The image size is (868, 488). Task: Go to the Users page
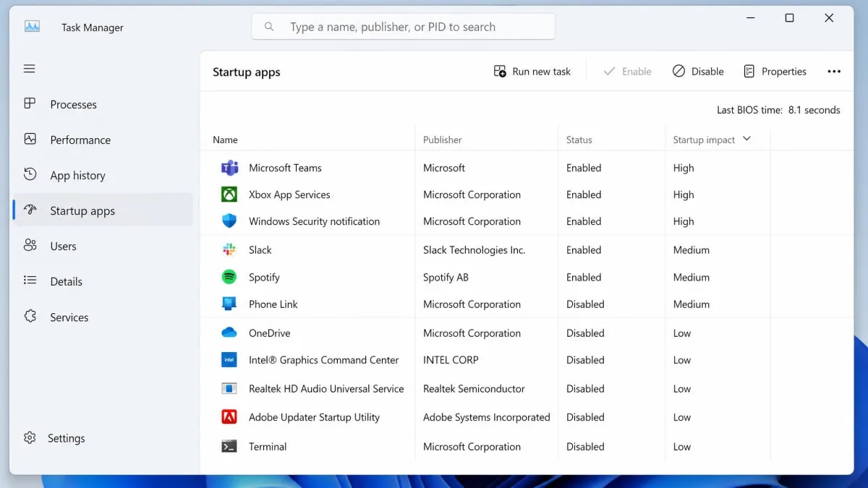point(103,246)
